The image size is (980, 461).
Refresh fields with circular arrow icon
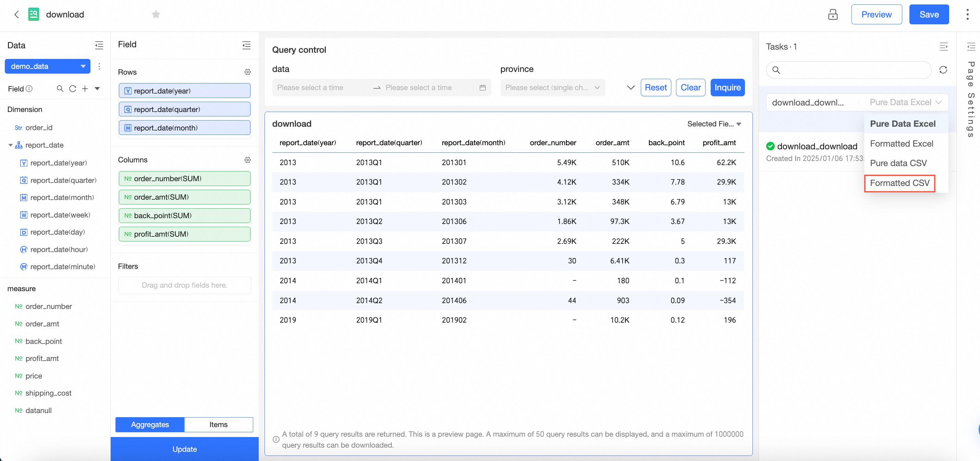click(72, 89)
